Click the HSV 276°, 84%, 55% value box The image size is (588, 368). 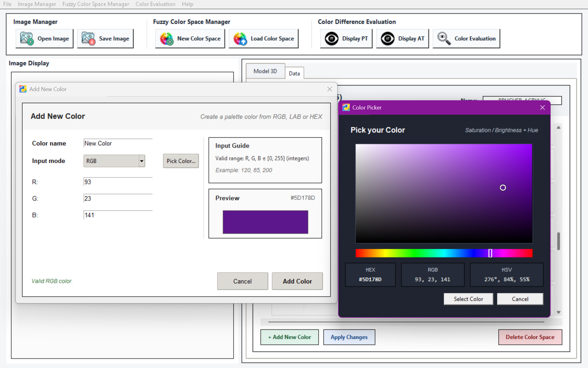pyautogui.click(x=507, y=275)
